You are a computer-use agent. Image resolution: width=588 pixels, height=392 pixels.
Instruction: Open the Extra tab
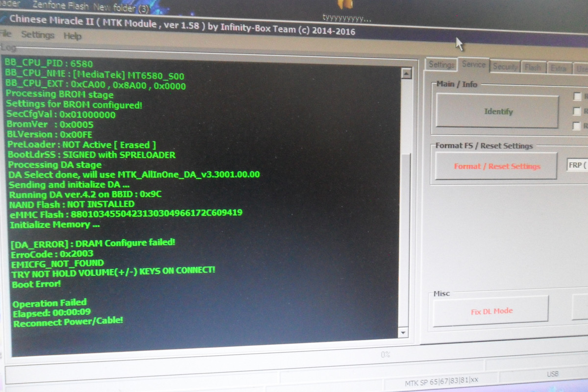click(x=558, y=69)
